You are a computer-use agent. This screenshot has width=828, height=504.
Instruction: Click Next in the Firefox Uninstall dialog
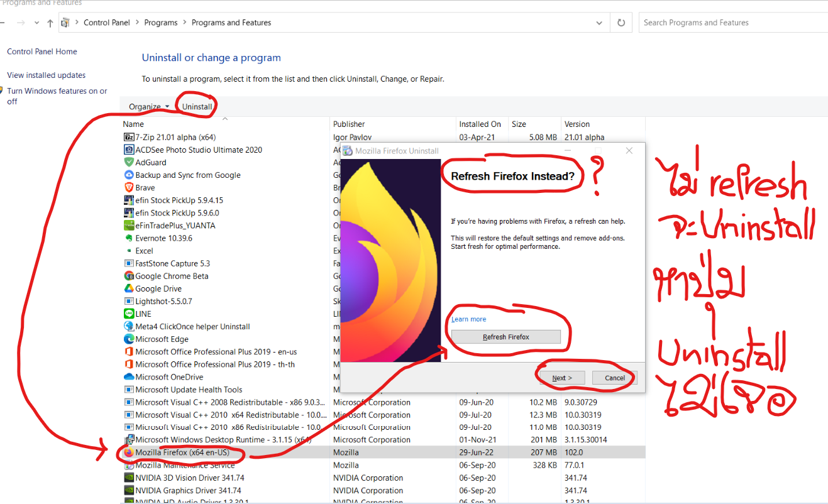(x=562, y=378)
